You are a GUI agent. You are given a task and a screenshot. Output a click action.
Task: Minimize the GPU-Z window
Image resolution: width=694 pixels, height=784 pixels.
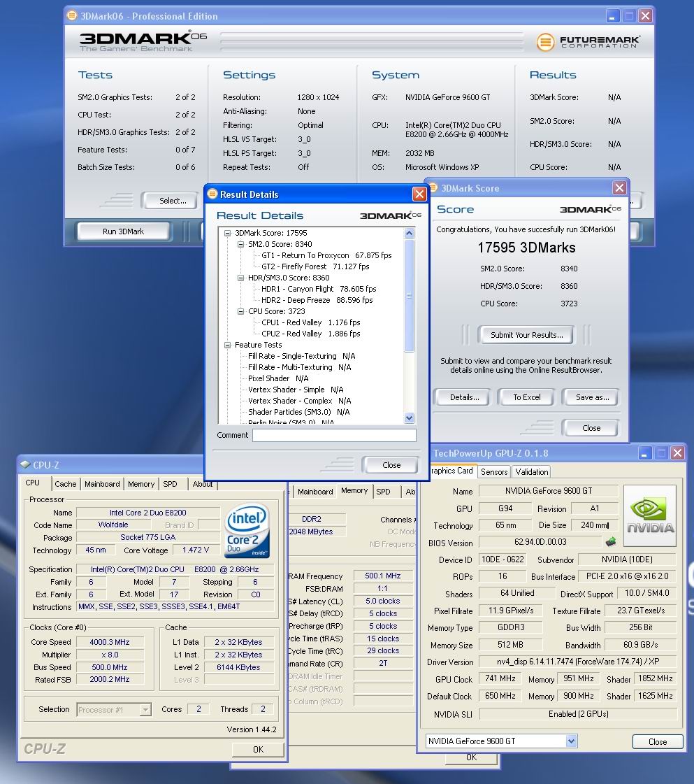[644, 453]
